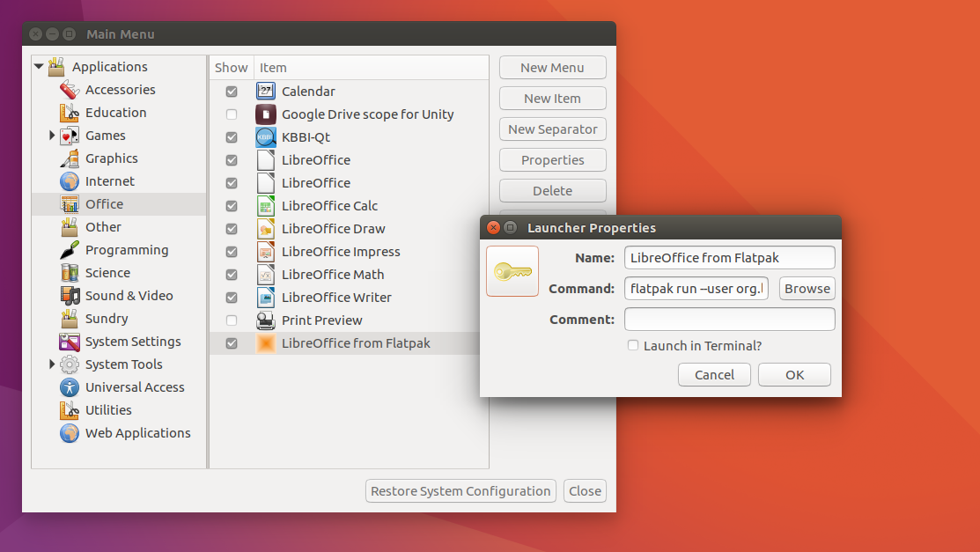Screen dimensions: 980x552
Task: Click the Print Preview printer icon
Action: 266,320
